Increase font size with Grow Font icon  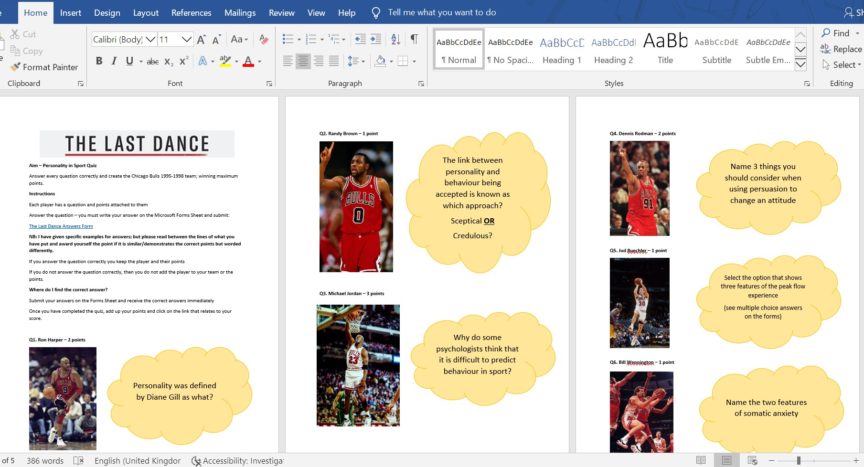[x=202, y=39]
